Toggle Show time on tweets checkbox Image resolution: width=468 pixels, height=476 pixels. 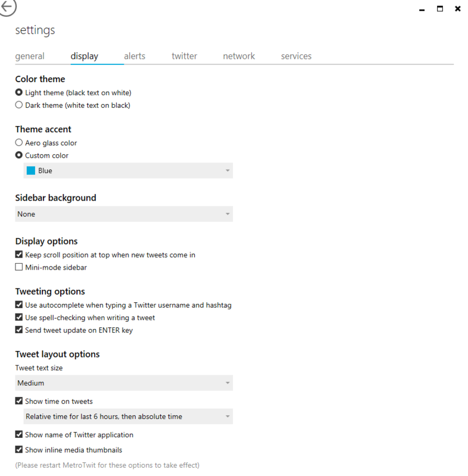point(19,401)
